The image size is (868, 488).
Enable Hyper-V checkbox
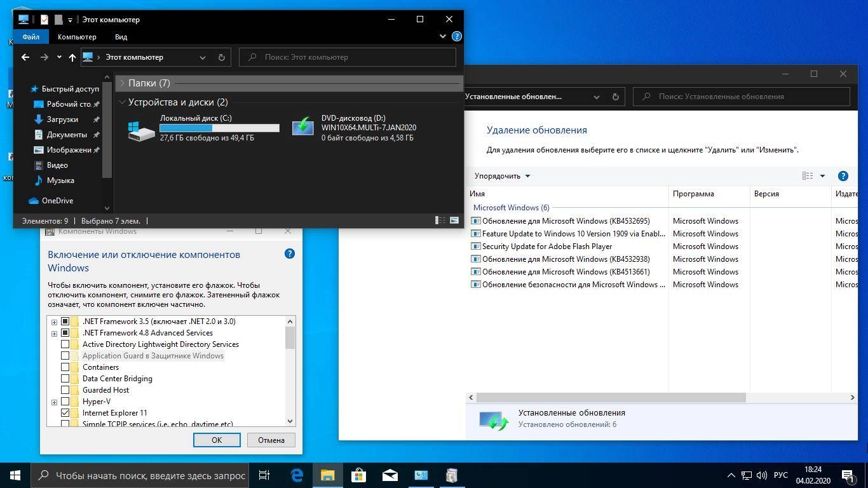pyautogui.click(x=65, y=402)
